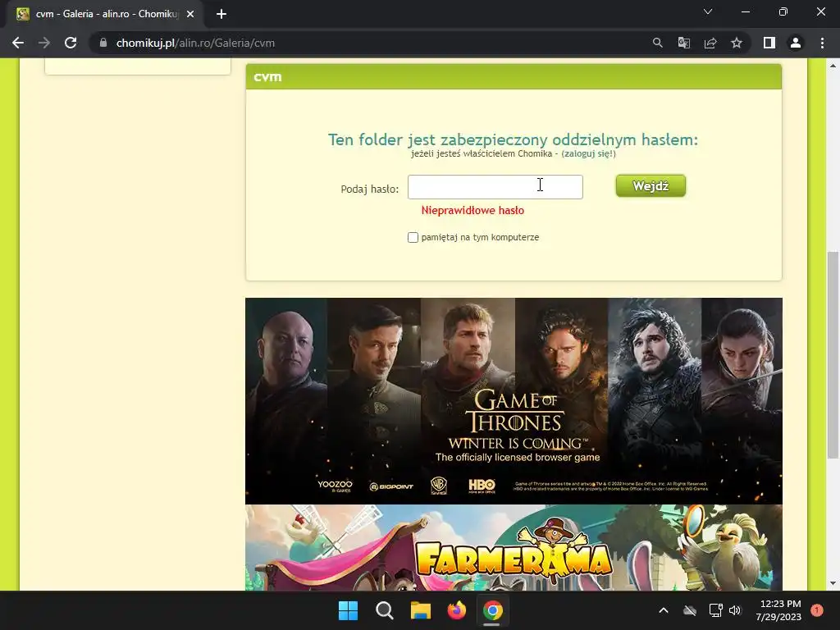The image size is (840, 630).
Task: Close the cvm Galeria tab
Action: click(190, 14)
